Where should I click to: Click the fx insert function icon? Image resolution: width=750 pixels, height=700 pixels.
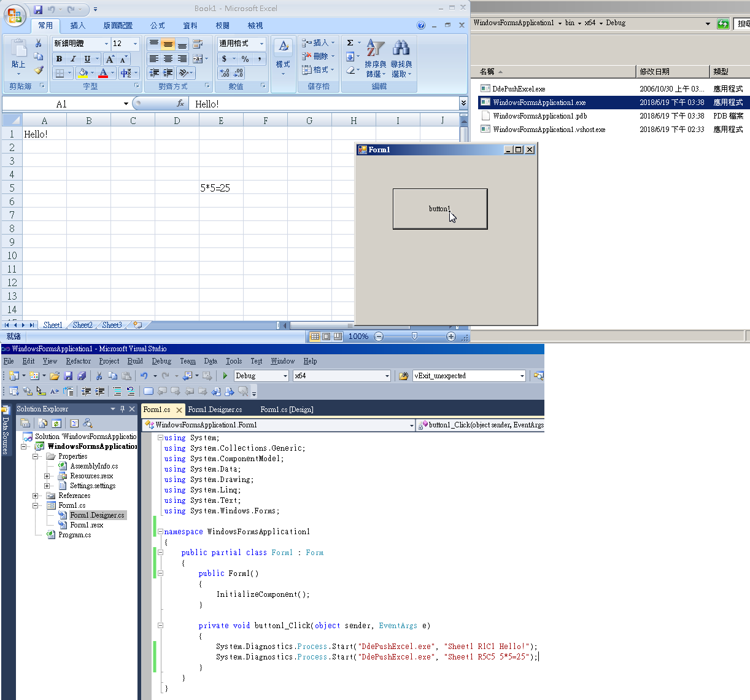click(x=180, y=104)
